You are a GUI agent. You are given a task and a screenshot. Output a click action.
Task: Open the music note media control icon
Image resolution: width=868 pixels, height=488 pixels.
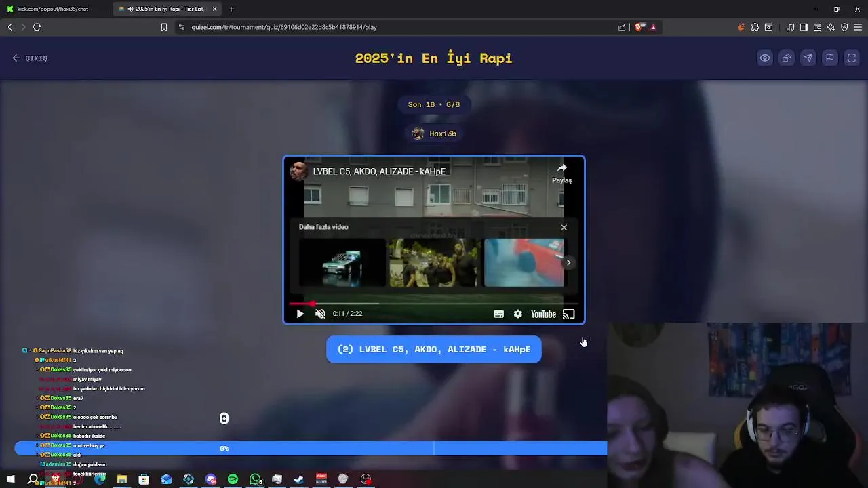click(790, 27)
